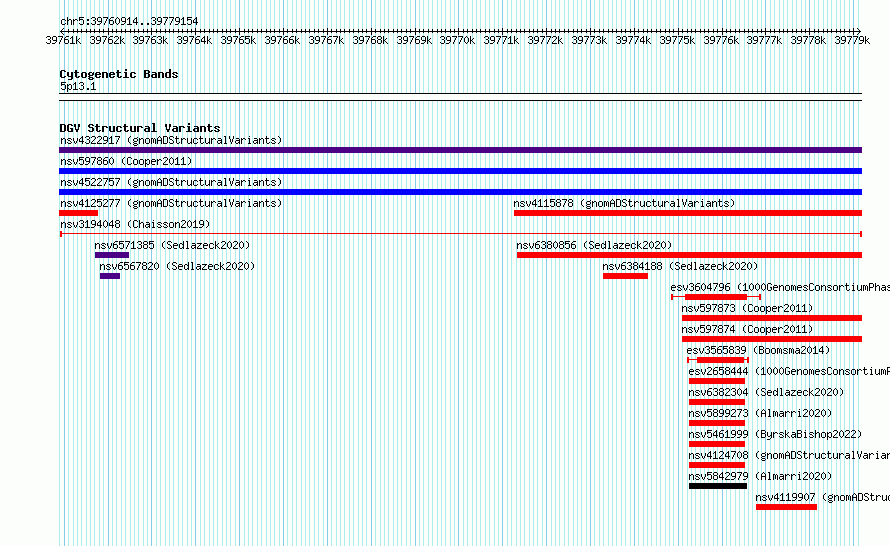Open nsv6384188 (Sedlazeck2020) label
The height and width of the screenshot is (546, 890).
pos(680,266)
